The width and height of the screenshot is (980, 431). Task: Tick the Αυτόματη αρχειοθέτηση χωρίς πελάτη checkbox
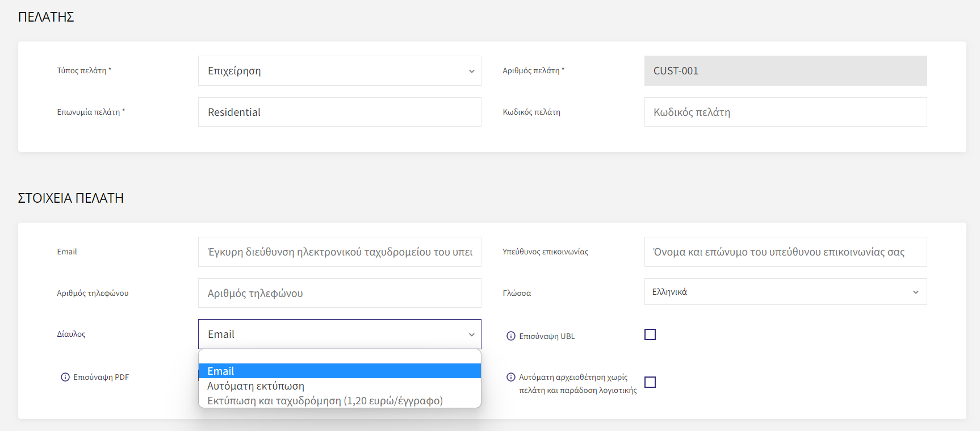pyautogui.click(x=650, y=382)
